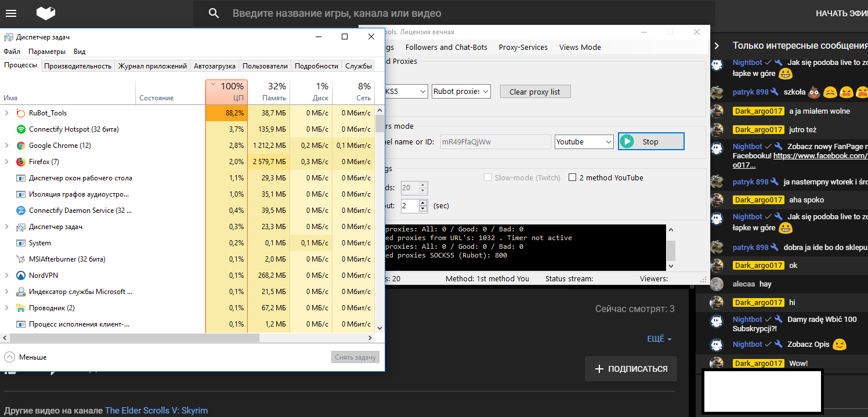This screenshot has width=868, height=417.
Task: Click the YouTube Gaming logo icon
Action: point(46,13)
